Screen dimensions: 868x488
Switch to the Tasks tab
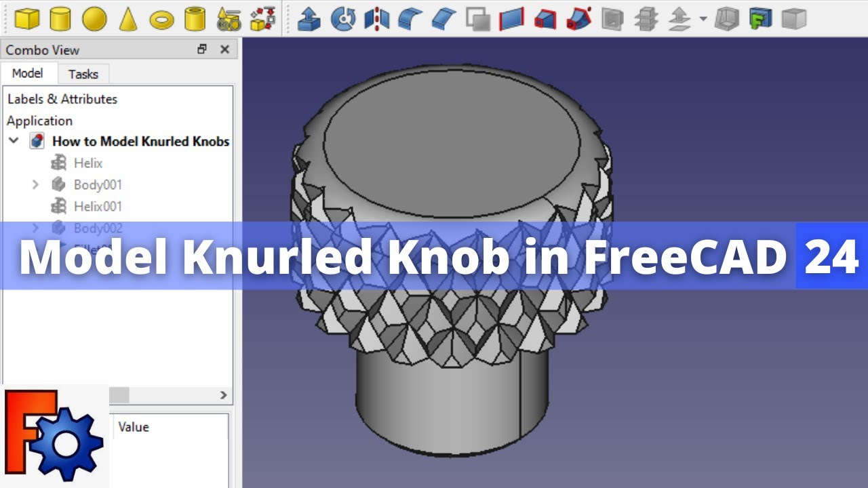coord(83,74)
